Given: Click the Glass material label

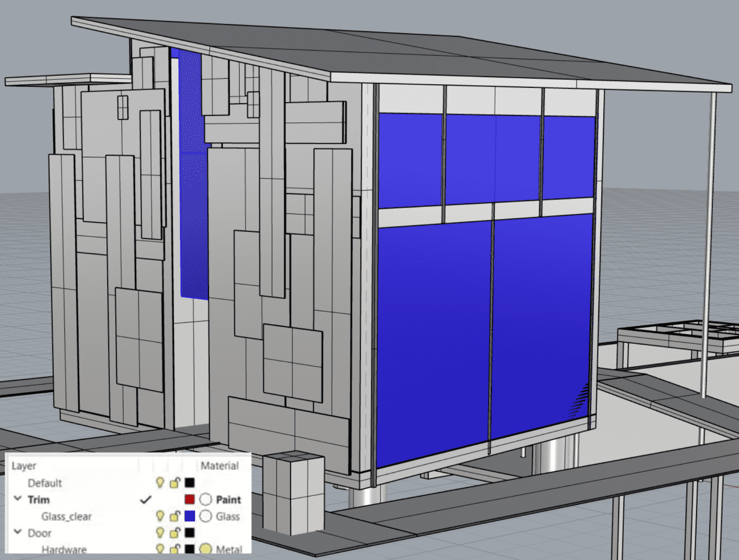Looking at the screenshot, I should 228,517.
